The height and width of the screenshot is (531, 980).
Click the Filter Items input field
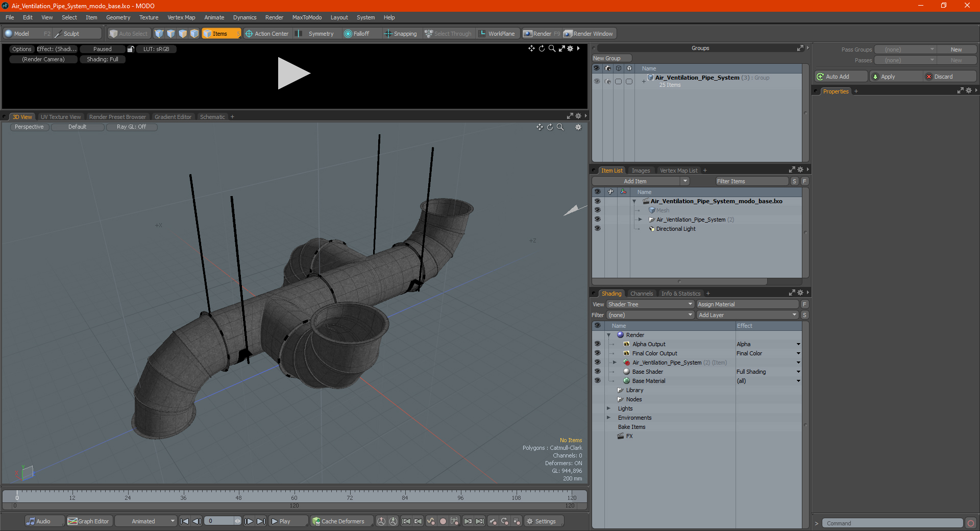click(751, 181)
